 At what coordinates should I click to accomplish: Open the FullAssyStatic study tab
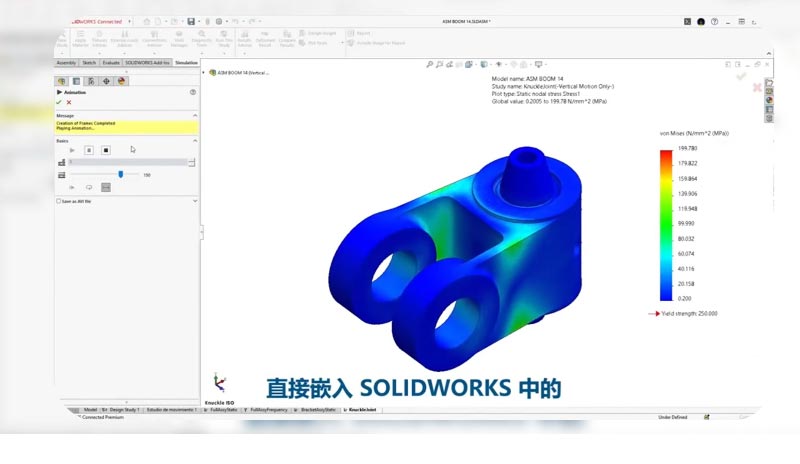point(222,410)
